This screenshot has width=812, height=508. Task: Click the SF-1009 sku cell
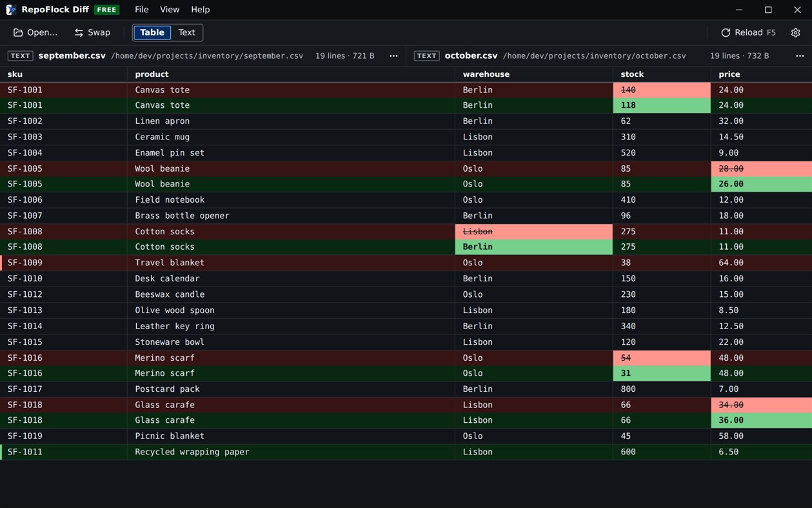point(64,263)
